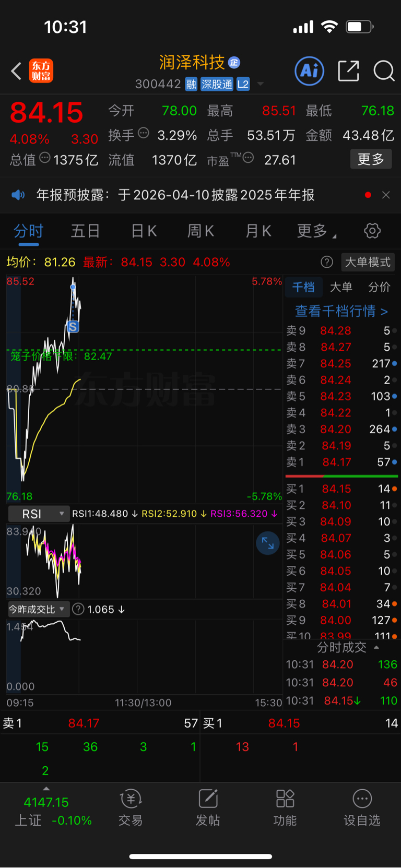
Task: Open the Ai assistant icon
Action: pos(310,70)
